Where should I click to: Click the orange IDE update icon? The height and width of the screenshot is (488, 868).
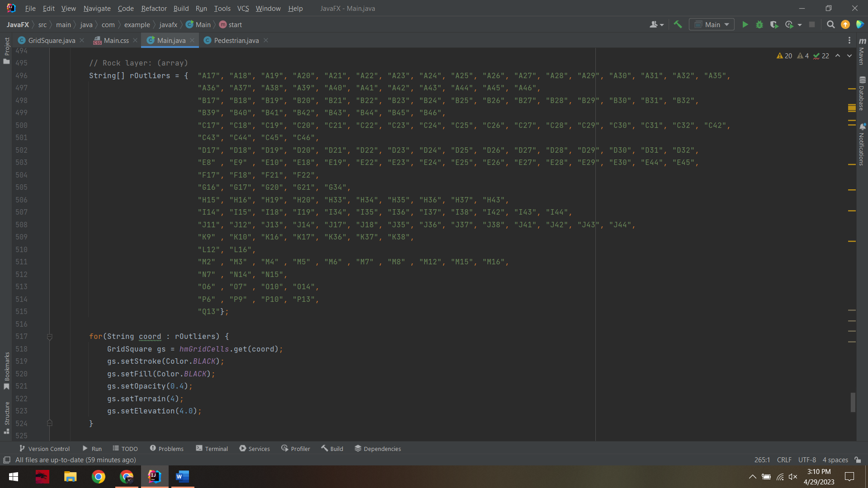pyautogui.click(x=845, y=25)
